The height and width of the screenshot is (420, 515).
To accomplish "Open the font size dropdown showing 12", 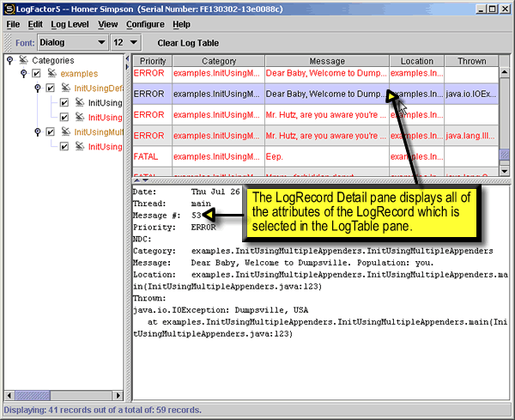I will click(x=128, y=42).
